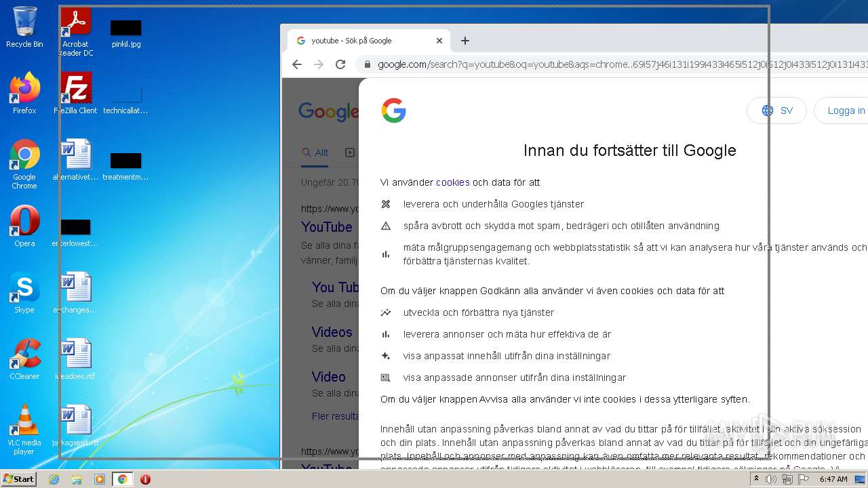Click the Google G logo in dialog
The image size is (868, 488).
click(393, 110)
